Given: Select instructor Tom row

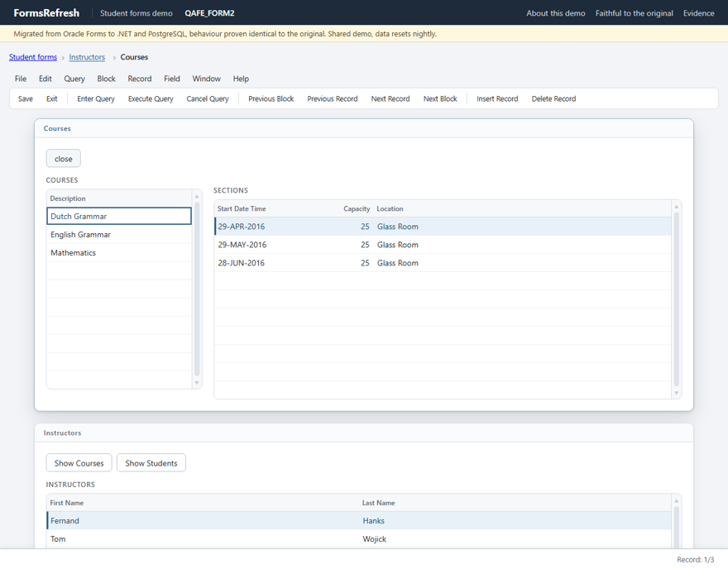Looking at the screenshot, I should click(359, 539).
